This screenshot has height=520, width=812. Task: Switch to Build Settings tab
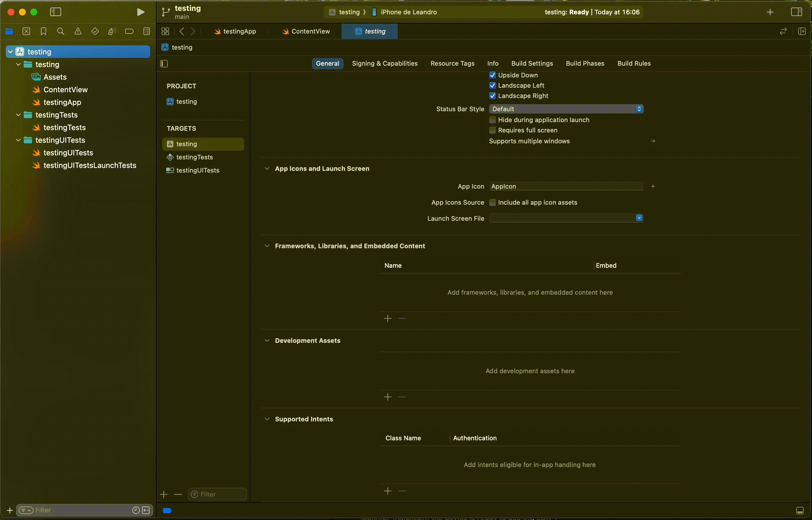pyautogui.click(x=532, y=64)
